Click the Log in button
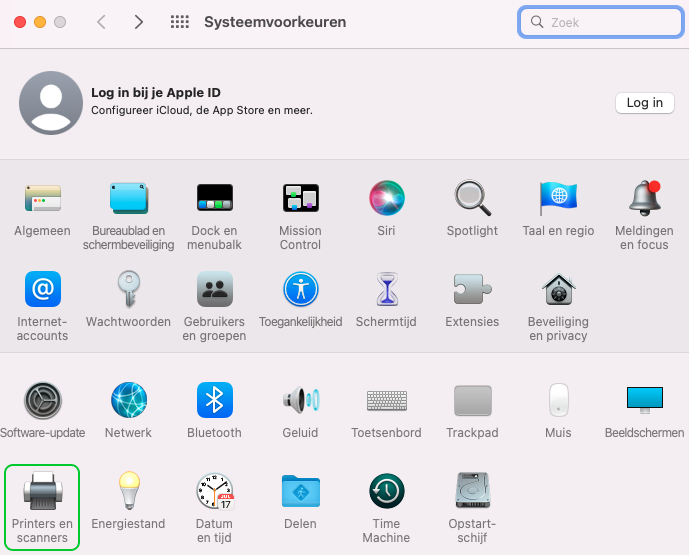The width and height of the screenshot is (689, 555). [644, 103]
